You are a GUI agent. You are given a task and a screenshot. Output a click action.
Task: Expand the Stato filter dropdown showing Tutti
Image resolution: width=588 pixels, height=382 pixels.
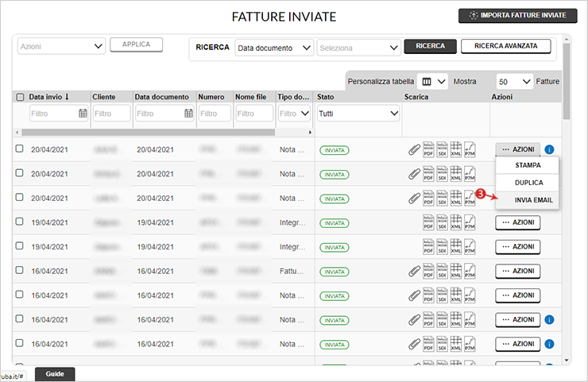pos(358,114)
